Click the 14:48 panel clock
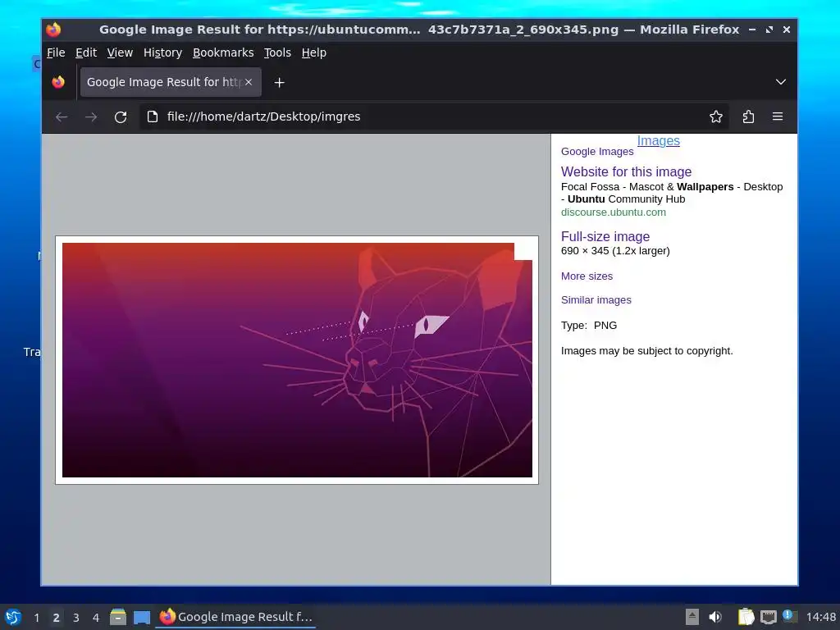The height and width of the screenshot is (630, 840). point(820,617)
